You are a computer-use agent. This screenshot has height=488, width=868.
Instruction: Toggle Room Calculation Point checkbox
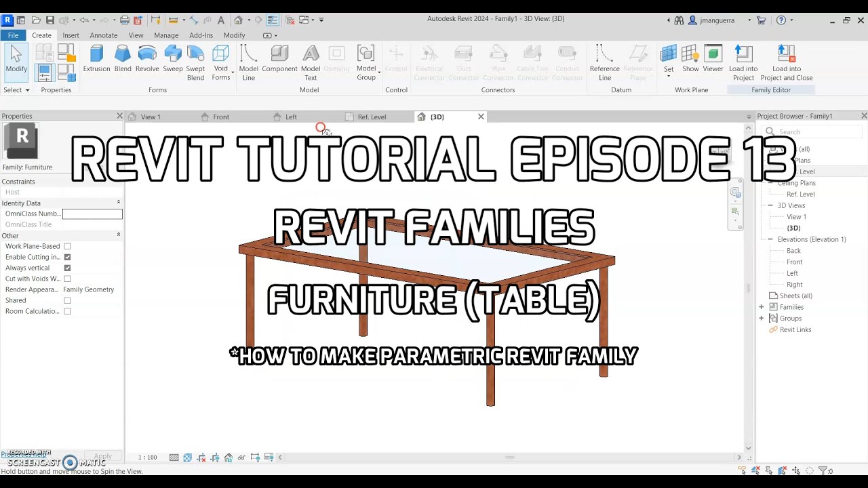pyautogui.click(x=67, y=311)
